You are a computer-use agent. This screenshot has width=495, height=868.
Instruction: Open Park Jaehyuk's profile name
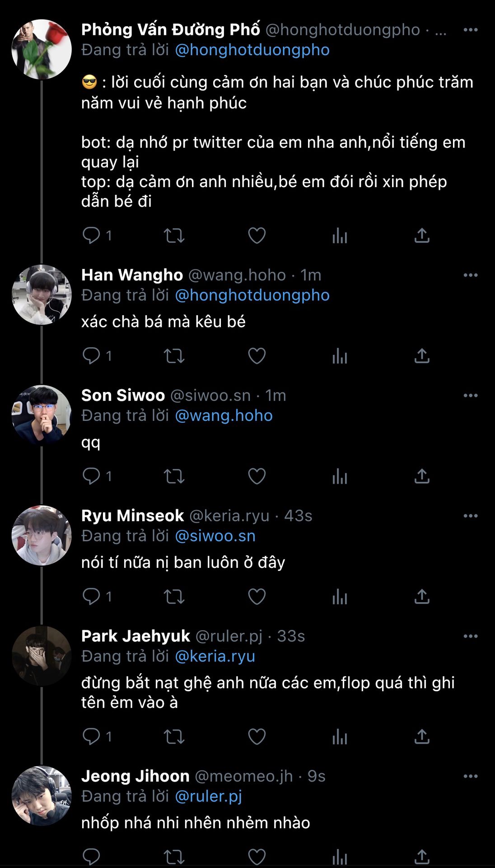[135, 636]
